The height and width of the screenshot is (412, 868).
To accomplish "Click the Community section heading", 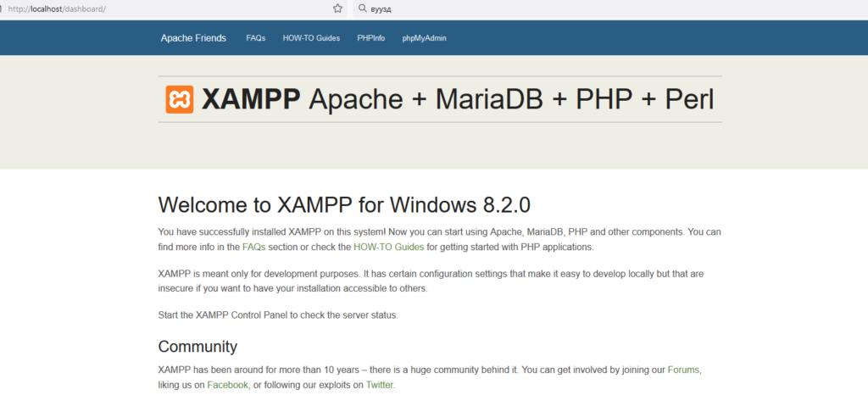I will click(198, 347).
